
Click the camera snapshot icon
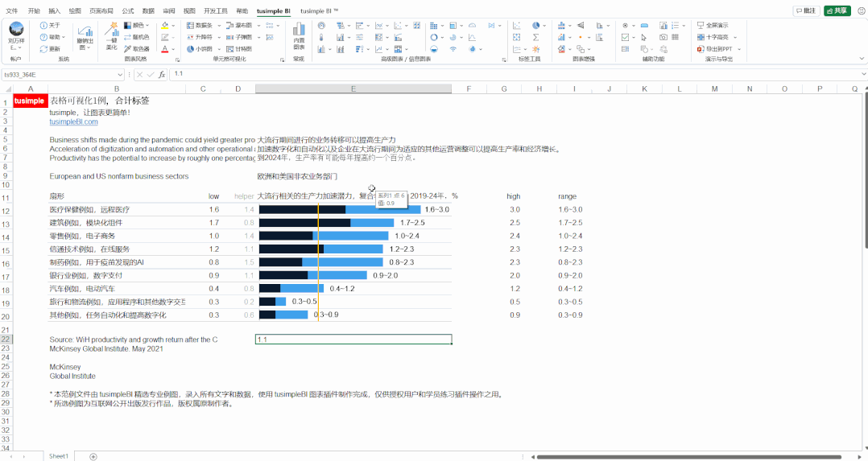click(x=663, y=37)
